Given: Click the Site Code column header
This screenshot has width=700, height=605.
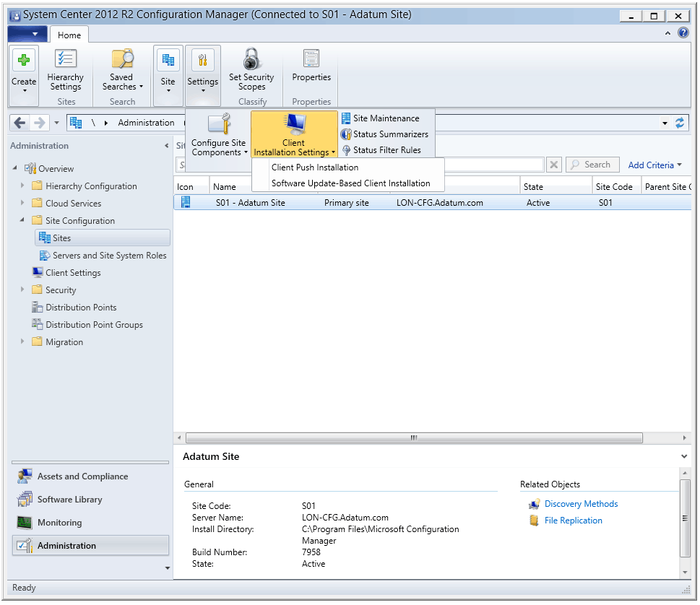Looking at the screenshot, I should [x=616, y=187].
